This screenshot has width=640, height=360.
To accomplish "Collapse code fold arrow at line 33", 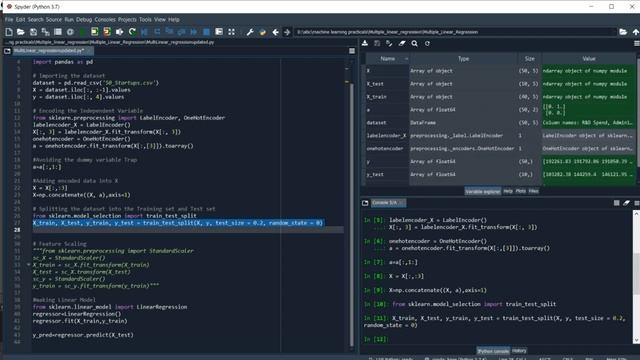I will 29,265.
